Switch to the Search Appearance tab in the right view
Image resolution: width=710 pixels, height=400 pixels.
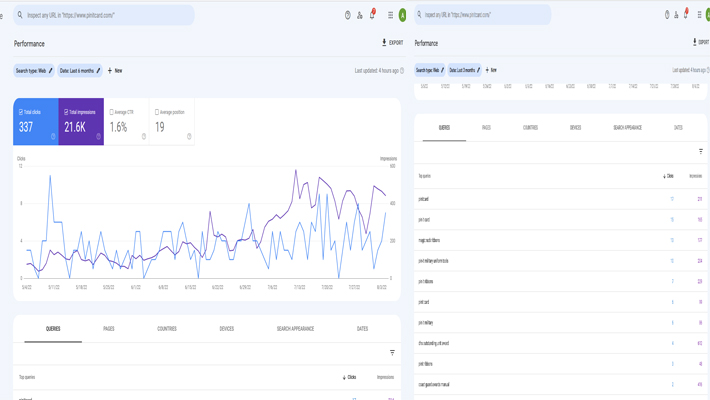click(628, 128)
